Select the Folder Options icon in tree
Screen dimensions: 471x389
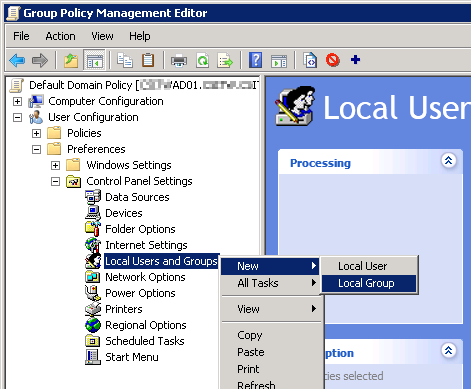point(93,229)
